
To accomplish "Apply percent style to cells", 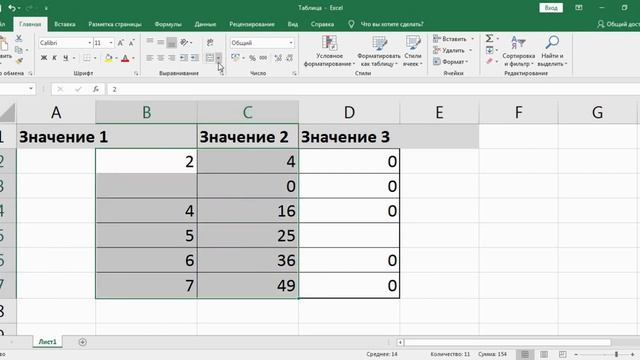I will tap(252, 58).
